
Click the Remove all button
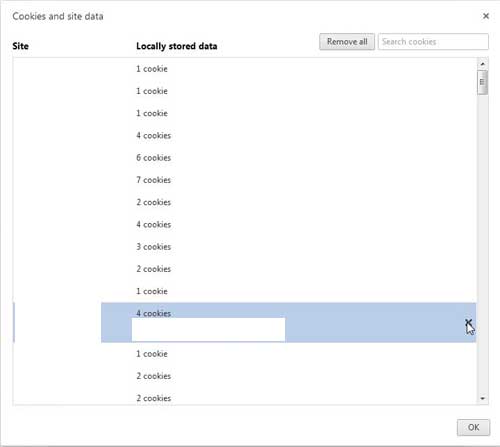pos(347,42)
